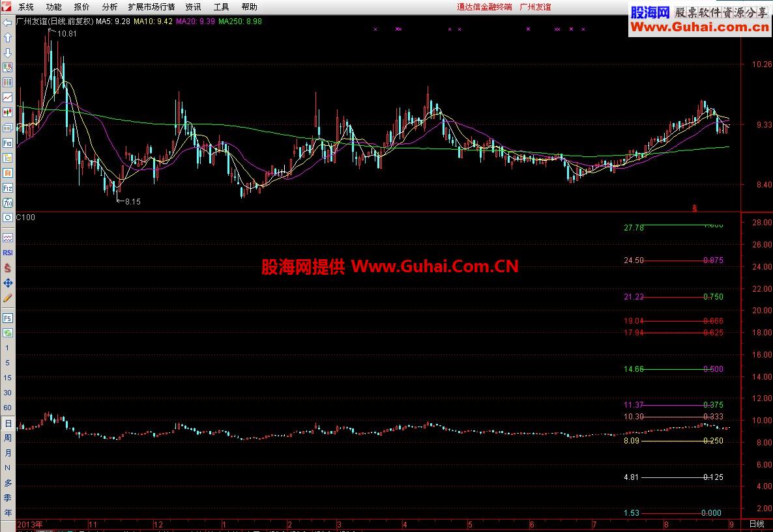
Task: Click the back arrow icon in sidebar
Action: click(7, 23)
